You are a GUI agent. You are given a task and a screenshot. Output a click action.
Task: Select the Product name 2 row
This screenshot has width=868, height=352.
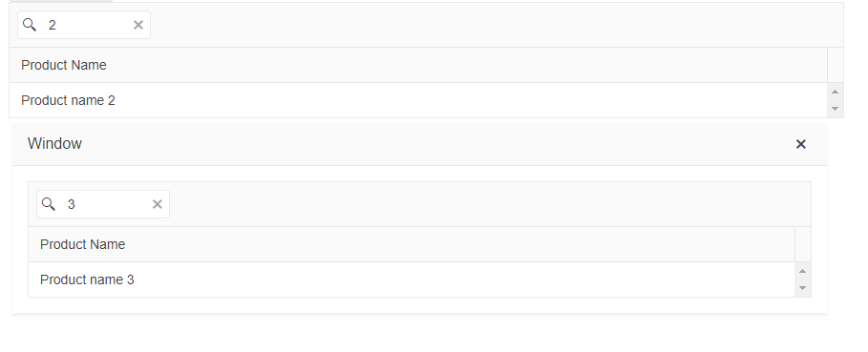[418, 100]
